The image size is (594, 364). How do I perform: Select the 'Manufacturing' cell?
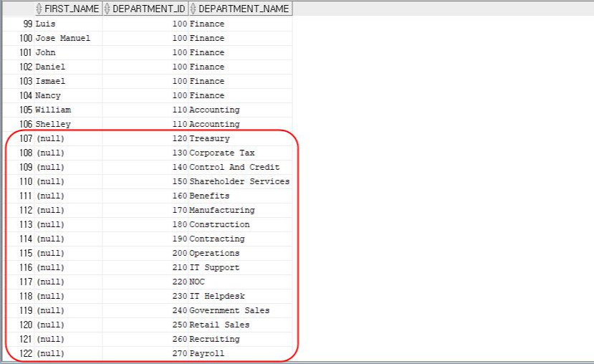click(x=240, y=210)
